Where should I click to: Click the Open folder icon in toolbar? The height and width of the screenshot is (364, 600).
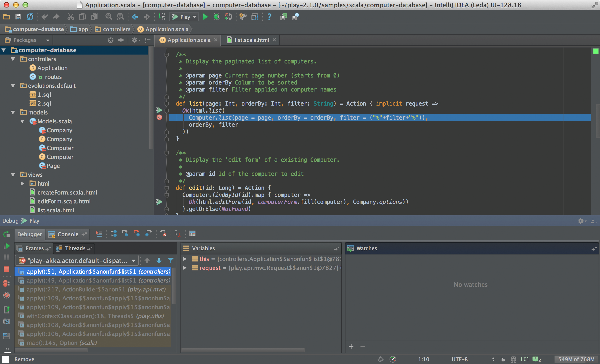tap(7, 17)
